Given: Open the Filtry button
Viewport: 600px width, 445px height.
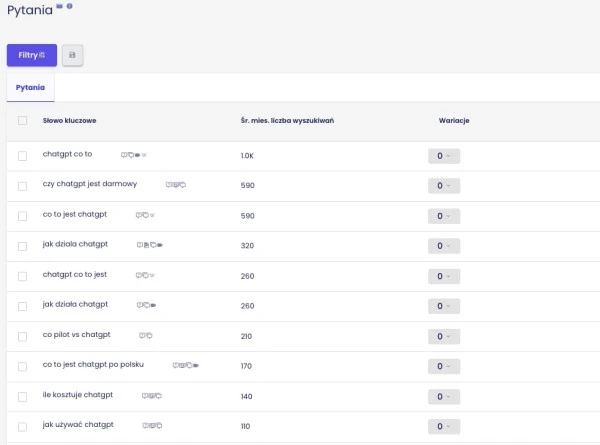Looking at the screenshot, I should tap(31, 55).
